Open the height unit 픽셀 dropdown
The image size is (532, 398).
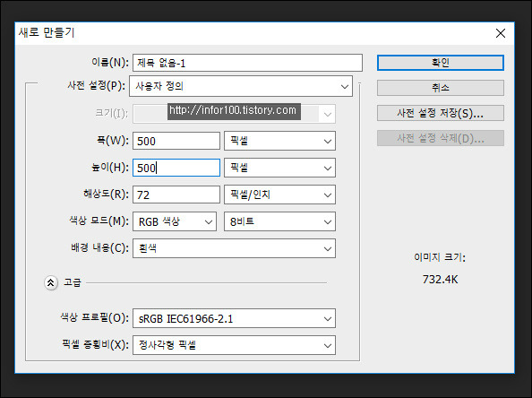(x=280, y=168)
